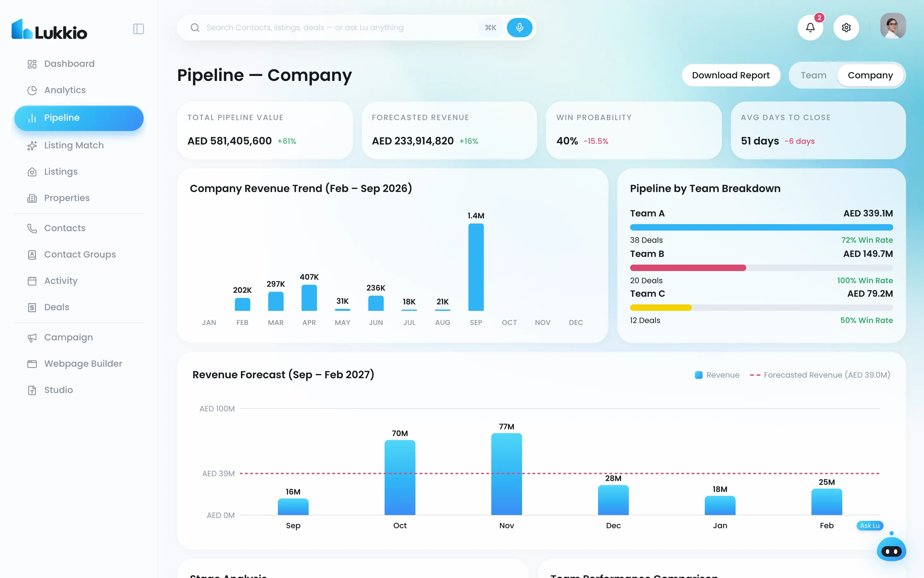Switch to Company view

tap(870, 75)
